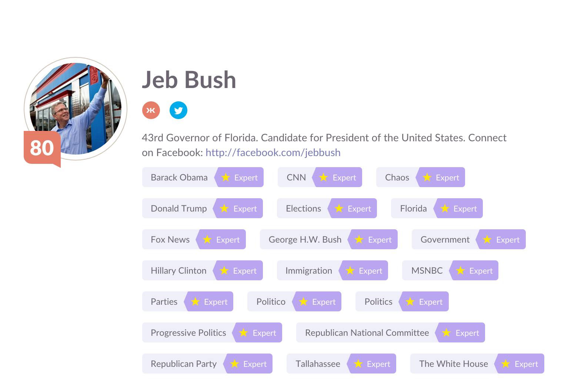Click the Klout score 80 badge
Viewport: 588px width, 392px height.
[x=42, y=148]
